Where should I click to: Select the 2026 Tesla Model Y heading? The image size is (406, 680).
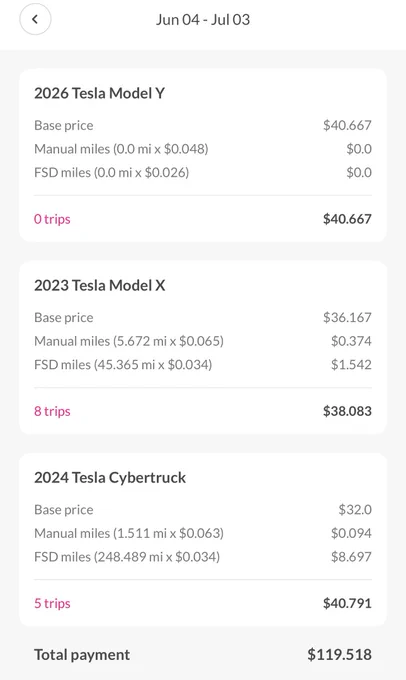[99, 93]
